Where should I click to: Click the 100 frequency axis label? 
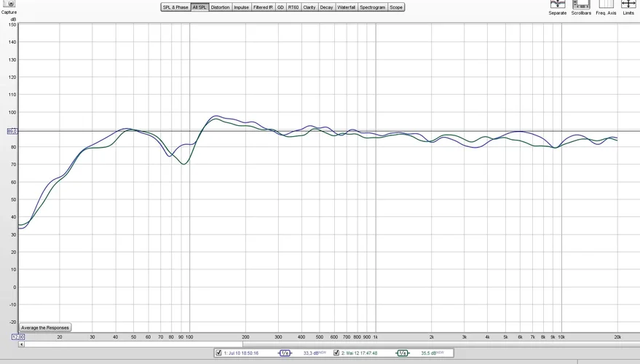tap(189, 337)
